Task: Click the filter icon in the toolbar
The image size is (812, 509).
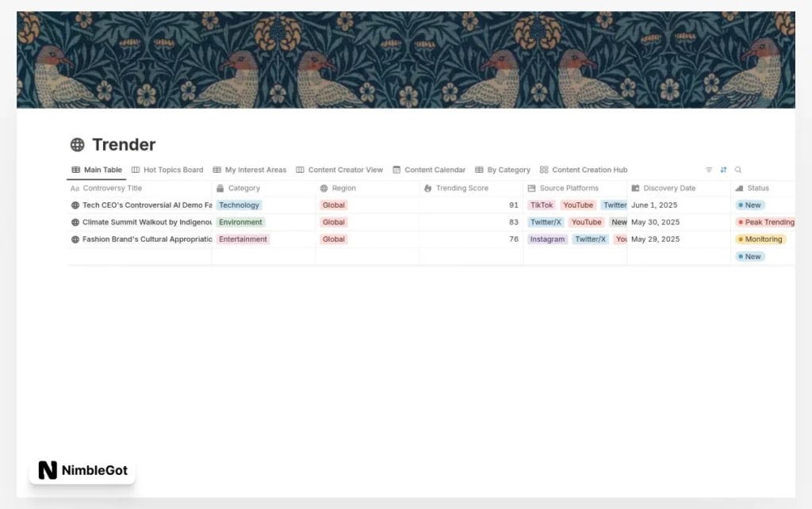Action: [708, 170]
